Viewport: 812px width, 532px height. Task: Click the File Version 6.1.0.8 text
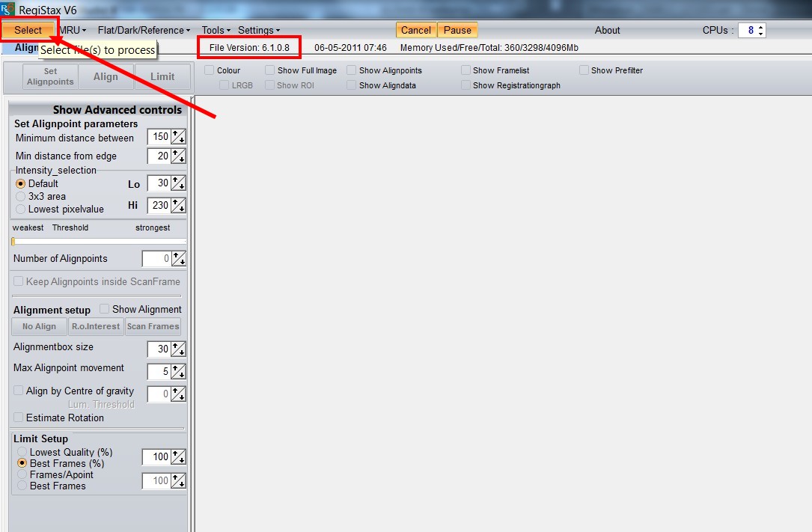tap(249, 48)
